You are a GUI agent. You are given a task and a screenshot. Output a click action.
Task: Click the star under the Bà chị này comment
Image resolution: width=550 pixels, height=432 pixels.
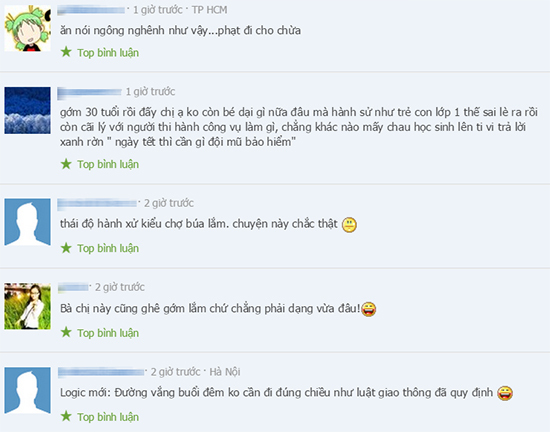[x=66, y=332]
